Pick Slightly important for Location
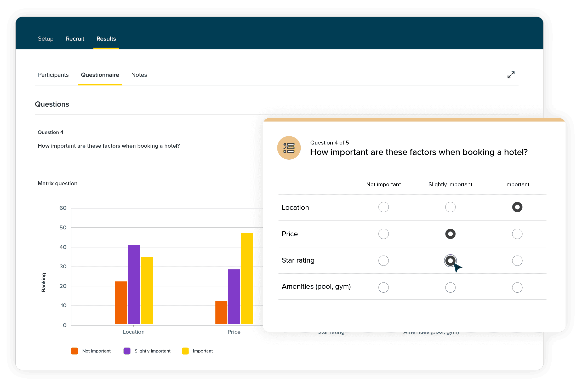The image size is (588, 387). [x=450, y=207]
